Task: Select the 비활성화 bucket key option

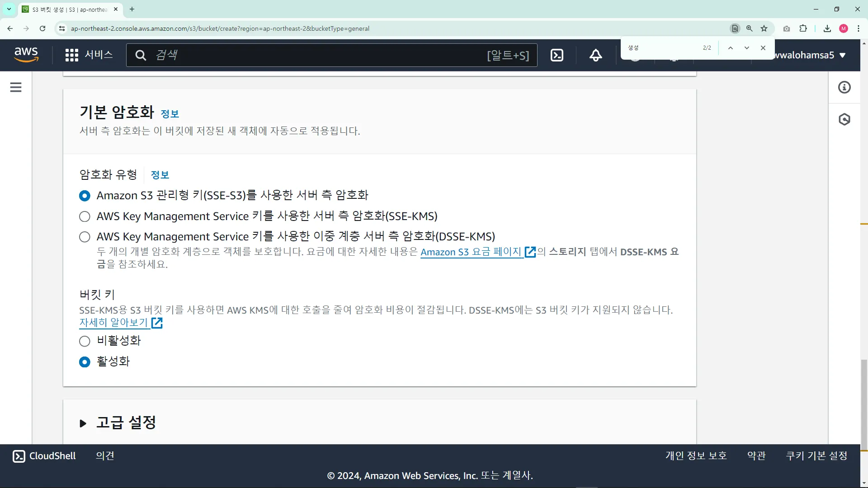Action: 85,341
